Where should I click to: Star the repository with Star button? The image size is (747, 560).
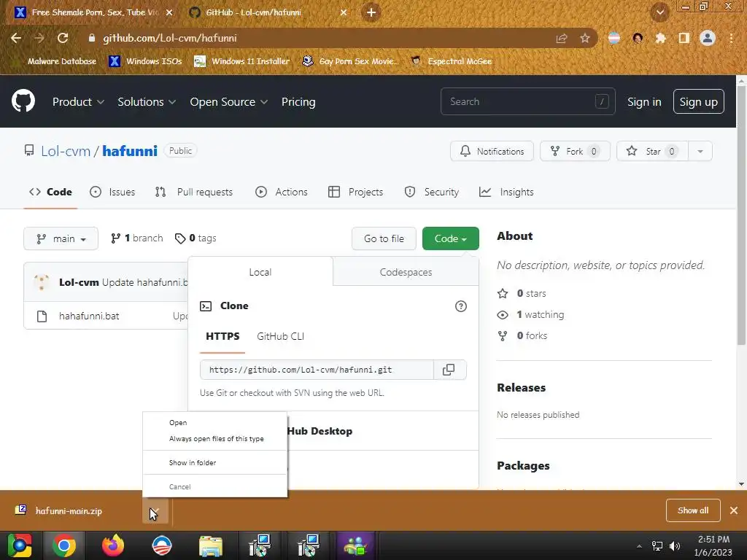652,152
